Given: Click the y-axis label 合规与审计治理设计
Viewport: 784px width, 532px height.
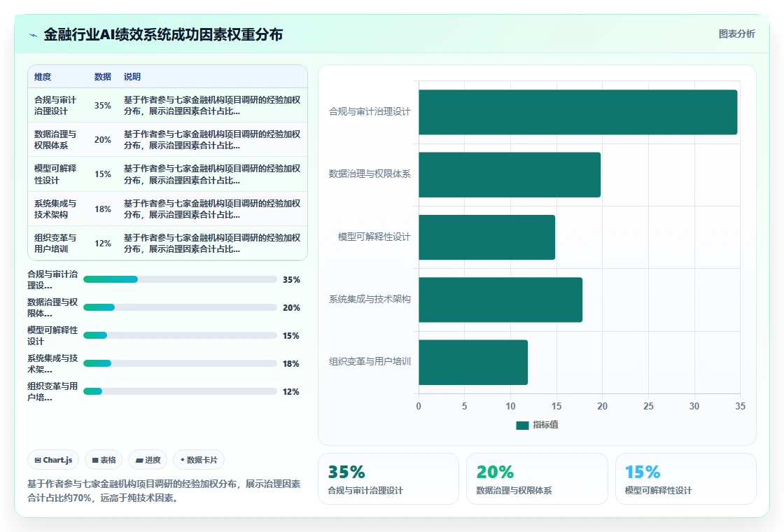Looking at the screenshot, I should pos(370,111).
